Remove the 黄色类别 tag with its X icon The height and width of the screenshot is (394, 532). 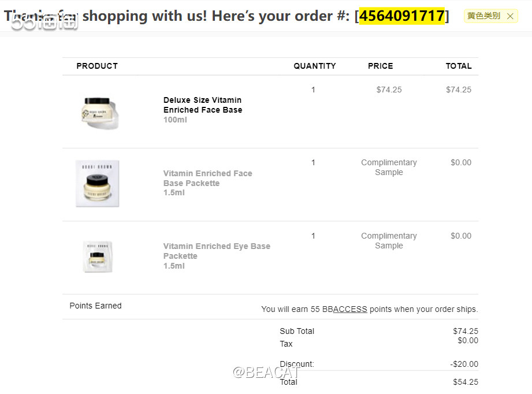point(510,16)
